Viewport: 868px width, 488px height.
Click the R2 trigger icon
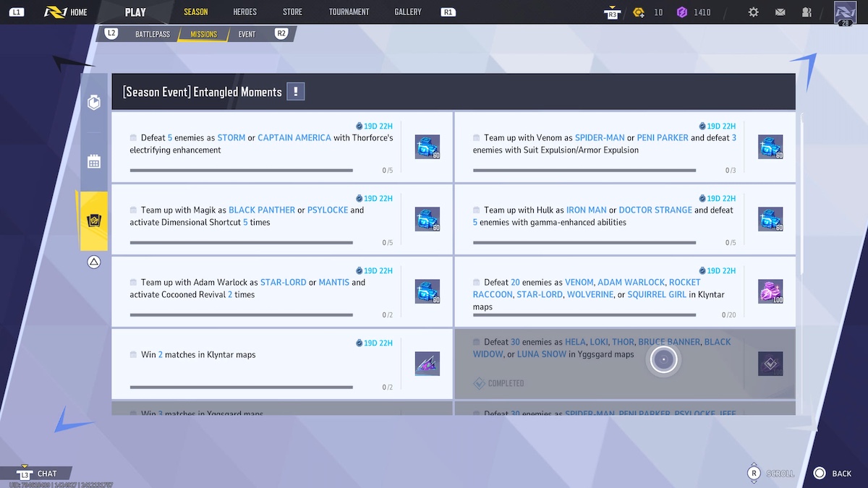click(281, 33)
